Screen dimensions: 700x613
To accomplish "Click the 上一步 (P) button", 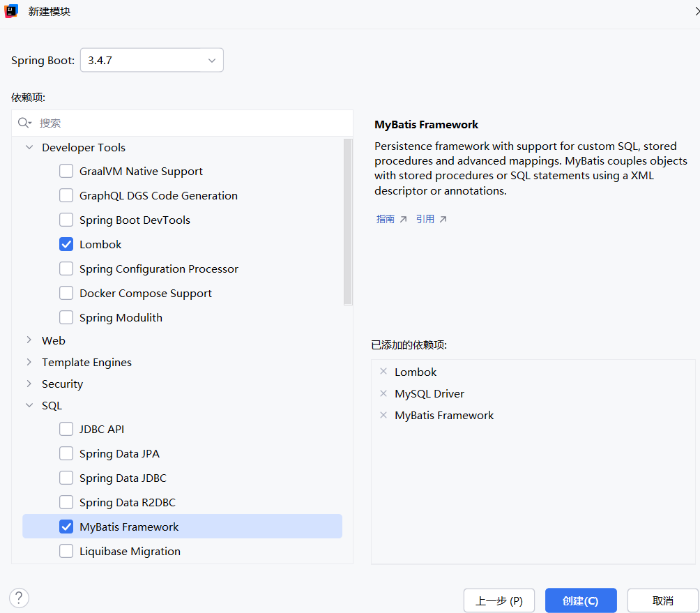I will (499, 600).
